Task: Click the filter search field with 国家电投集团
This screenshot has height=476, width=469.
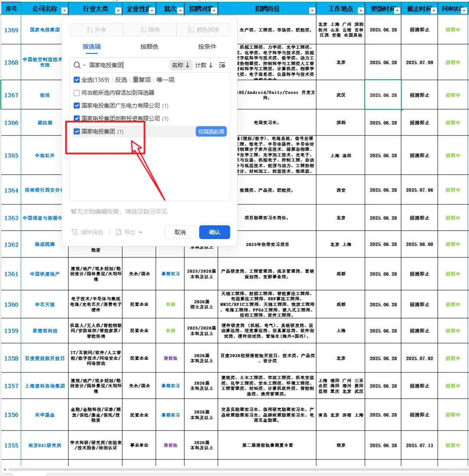Action: pos(128,65)
